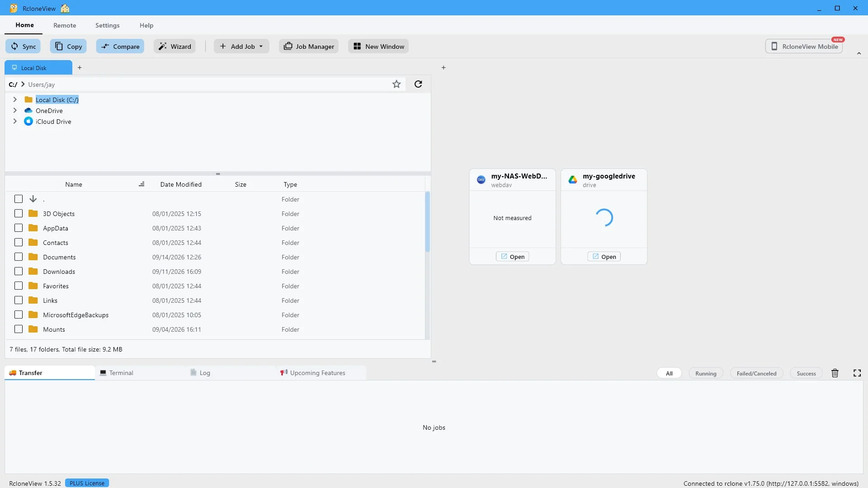Click the path chevron after C:/

point(23,84)
